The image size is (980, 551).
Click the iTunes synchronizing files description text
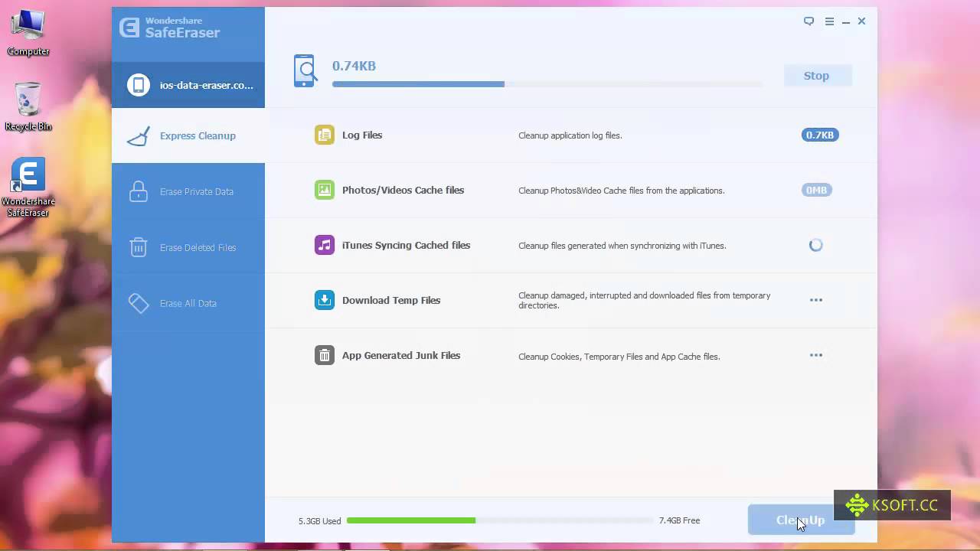click(x=622, y=246)
